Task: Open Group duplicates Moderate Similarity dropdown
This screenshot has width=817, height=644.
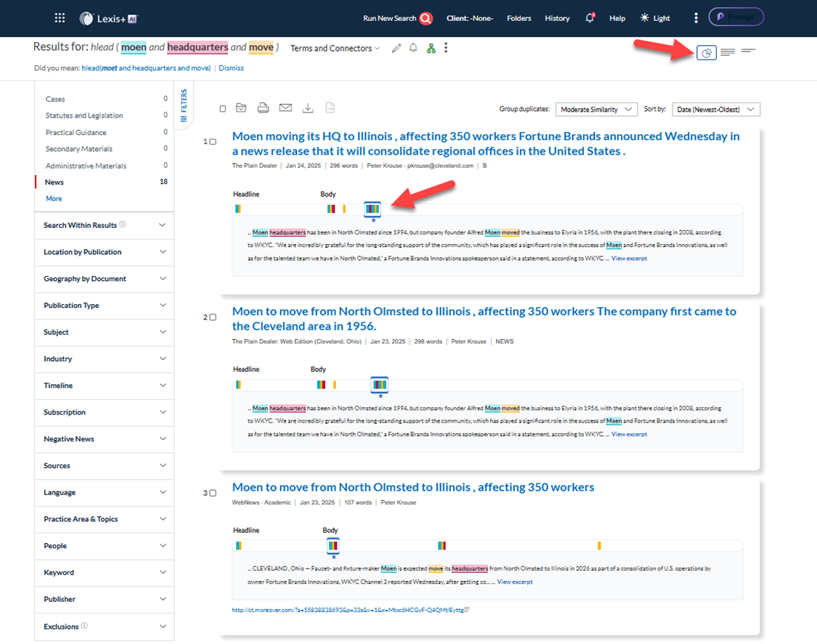Action: coord(597,110)
